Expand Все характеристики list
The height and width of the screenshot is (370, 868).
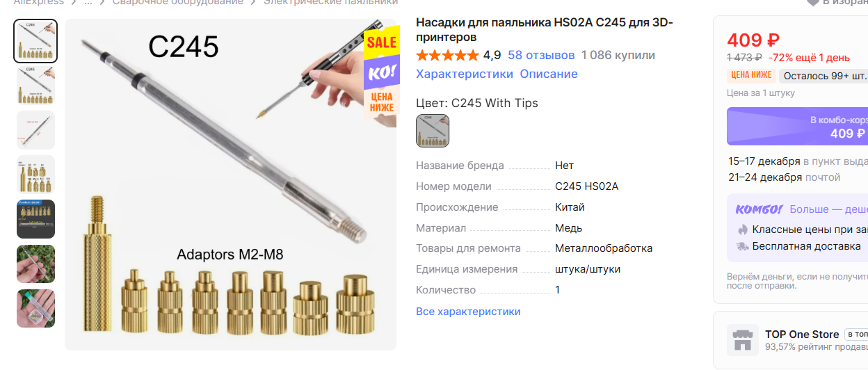point(468,312)
